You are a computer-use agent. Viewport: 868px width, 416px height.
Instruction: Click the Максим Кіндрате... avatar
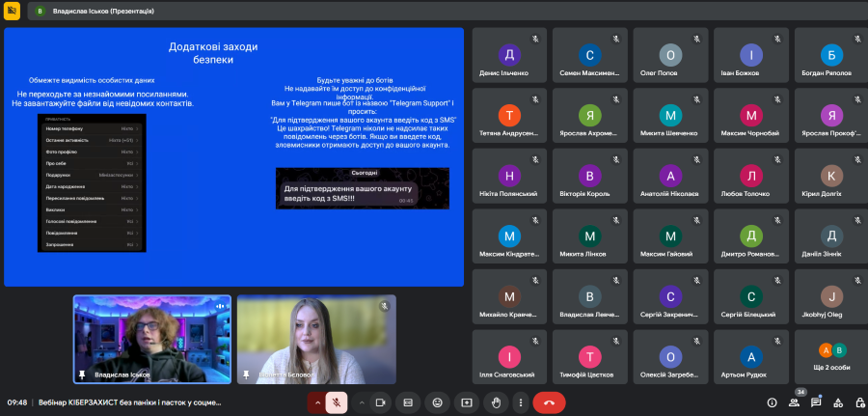click(509, 236)
